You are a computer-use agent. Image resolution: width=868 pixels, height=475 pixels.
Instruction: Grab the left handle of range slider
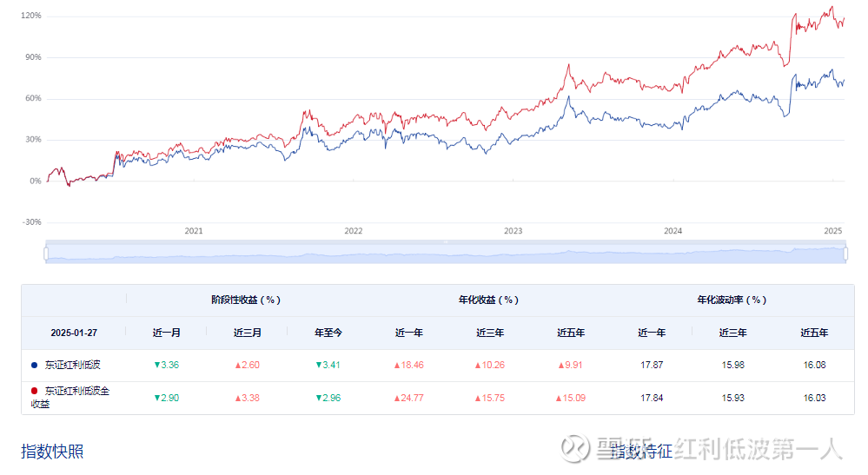tap(46, 254)
